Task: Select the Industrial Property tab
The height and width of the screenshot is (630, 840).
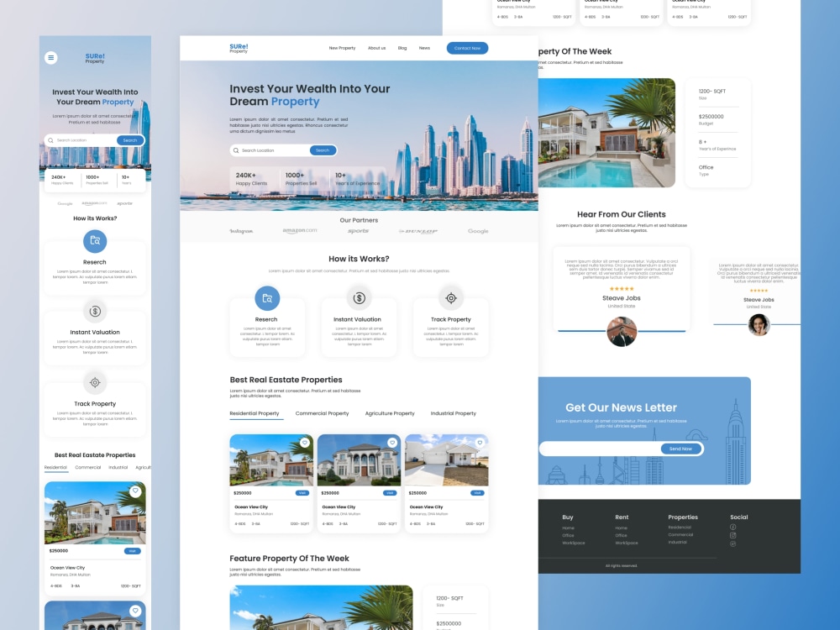Action: 454,413
